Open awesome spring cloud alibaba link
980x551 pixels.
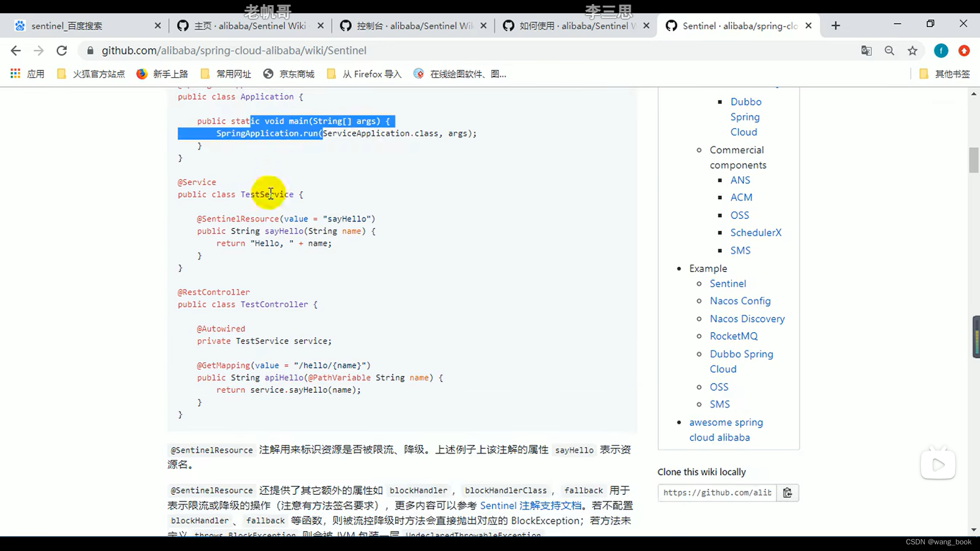coord(726,430)
